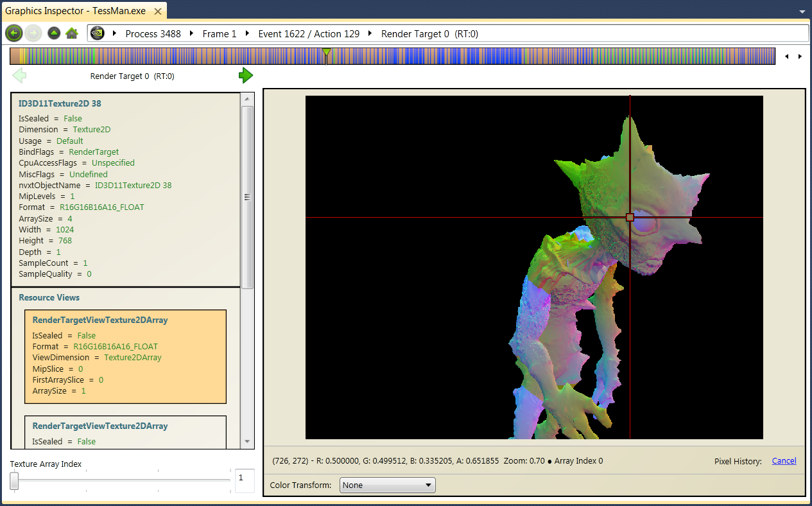The height and width of the screenshot is (506, 812).
Task: Select Process 3488 in the breadcrumb
Action: coord(153,34)
